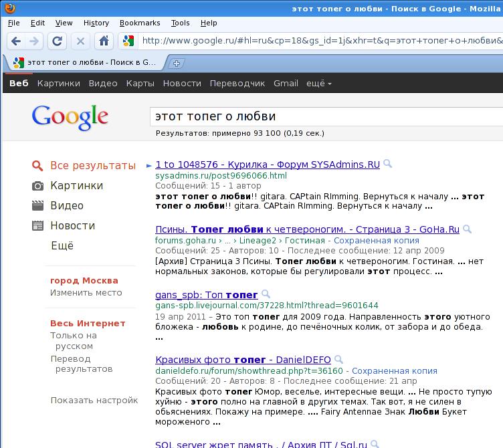Click the Firefox logo in title bar
Viewport: 503px width, 448px height.
tap(9, 8)
